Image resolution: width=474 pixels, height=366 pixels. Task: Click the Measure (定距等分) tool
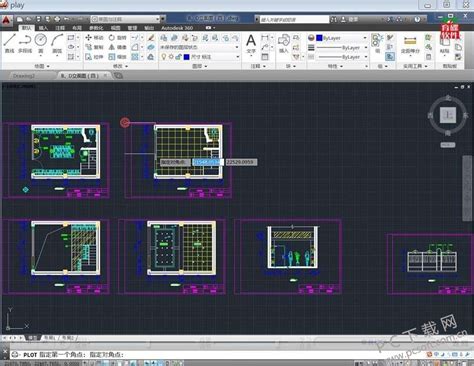pyautogui.click(x=410, y=44)
